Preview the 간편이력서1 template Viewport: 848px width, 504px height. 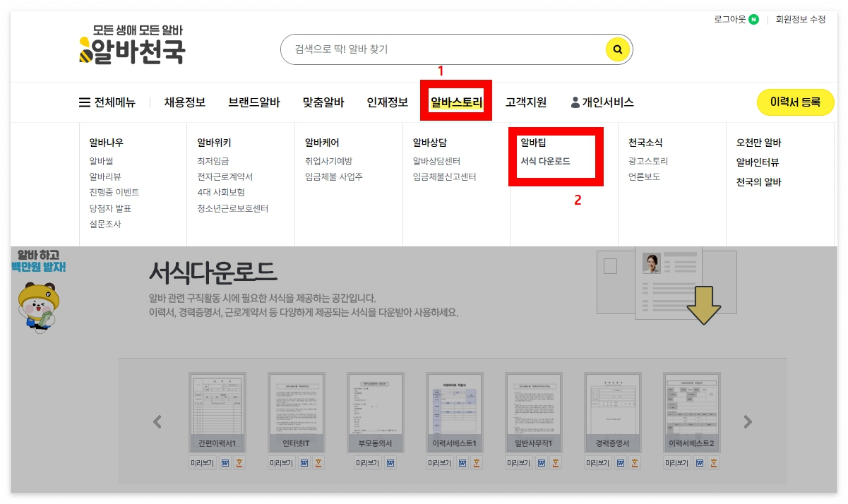click(202, 463)
